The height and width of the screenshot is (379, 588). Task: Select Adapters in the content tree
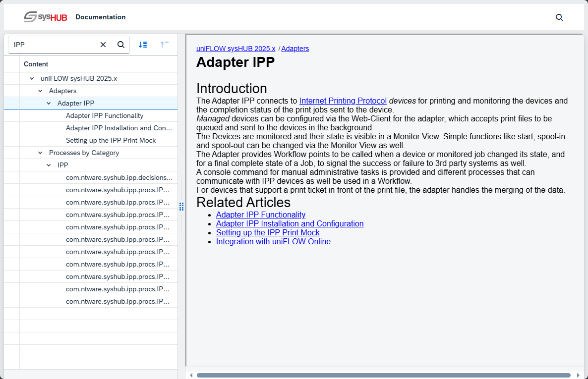tap(62, 91)
